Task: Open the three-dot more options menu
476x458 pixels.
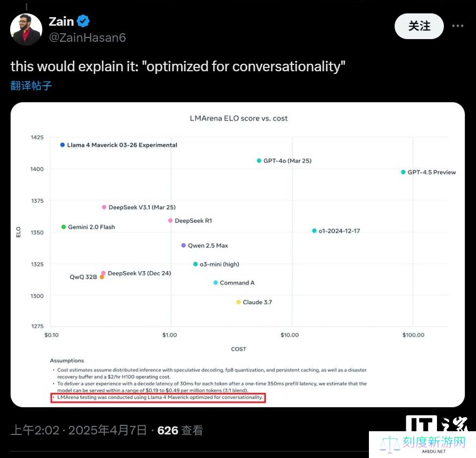Action: [x=457, y=26]
